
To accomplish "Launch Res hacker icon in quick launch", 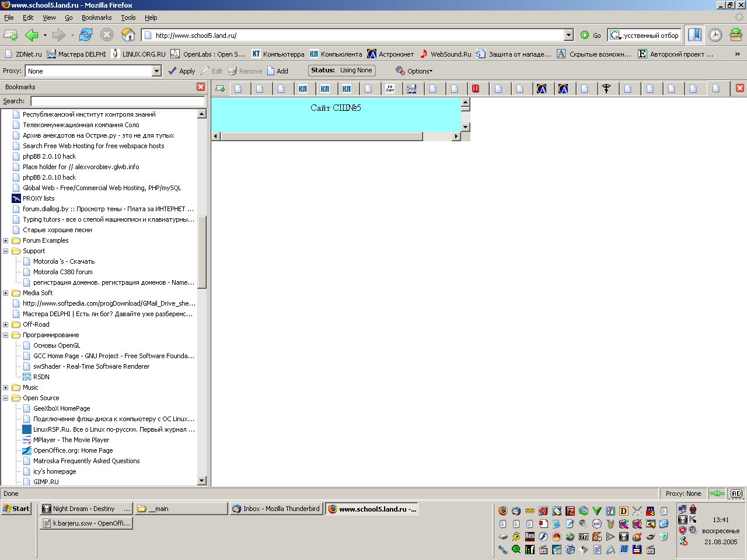I will [530, 537].
